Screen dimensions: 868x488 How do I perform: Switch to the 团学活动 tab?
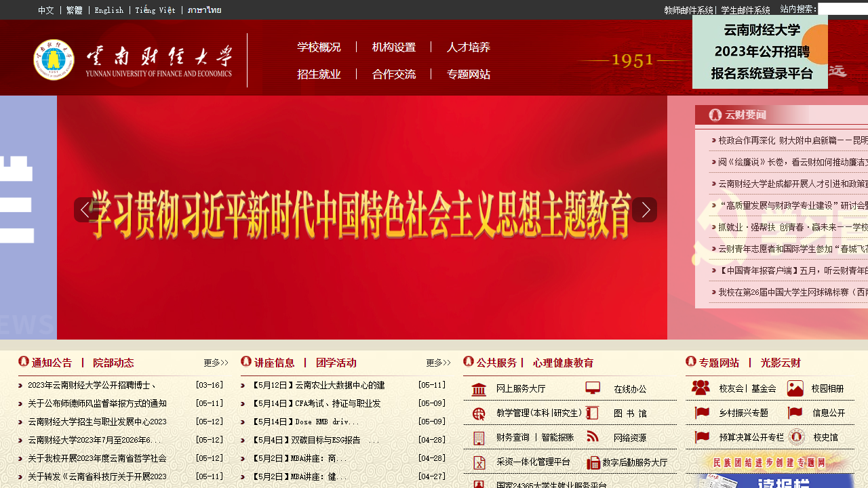[x=338, y=363]
